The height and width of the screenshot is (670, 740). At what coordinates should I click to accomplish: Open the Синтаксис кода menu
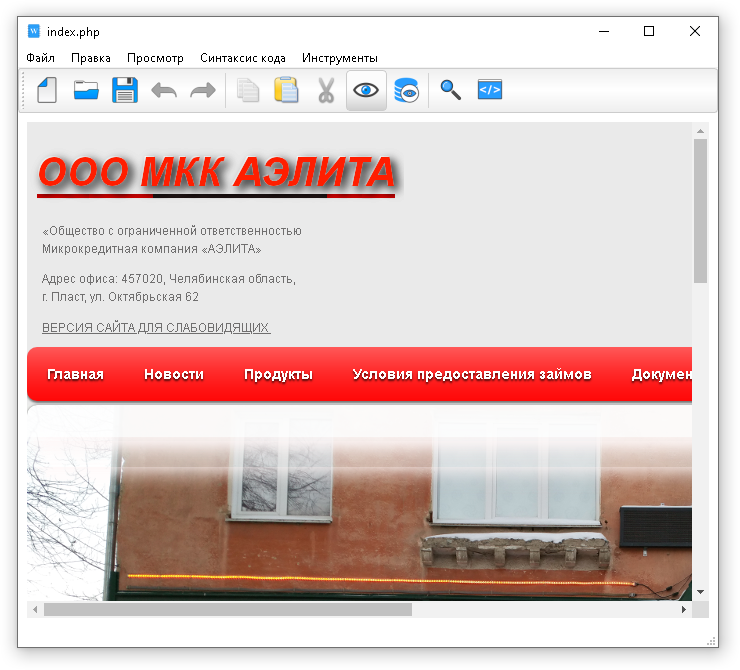pos(243,58)
